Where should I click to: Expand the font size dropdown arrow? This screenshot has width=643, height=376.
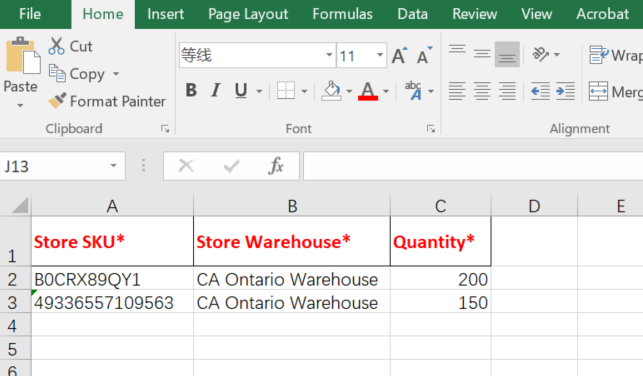point(380,55)
